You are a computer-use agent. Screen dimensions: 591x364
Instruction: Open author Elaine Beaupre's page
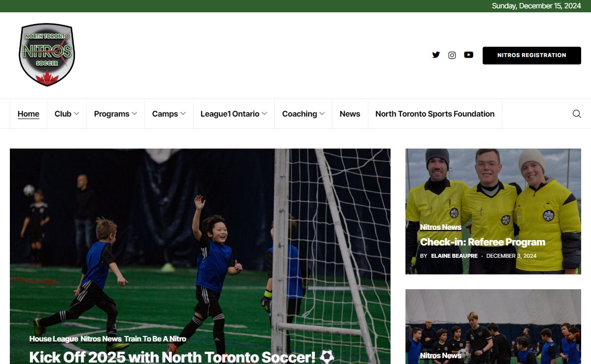click(454, 256)
